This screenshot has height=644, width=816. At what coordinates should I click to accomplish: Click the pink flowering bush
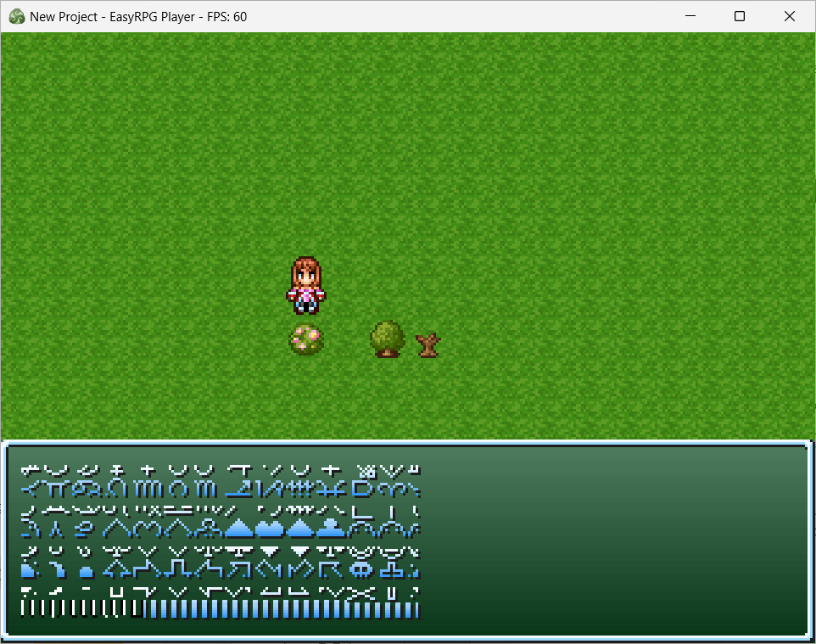[306, 339]
